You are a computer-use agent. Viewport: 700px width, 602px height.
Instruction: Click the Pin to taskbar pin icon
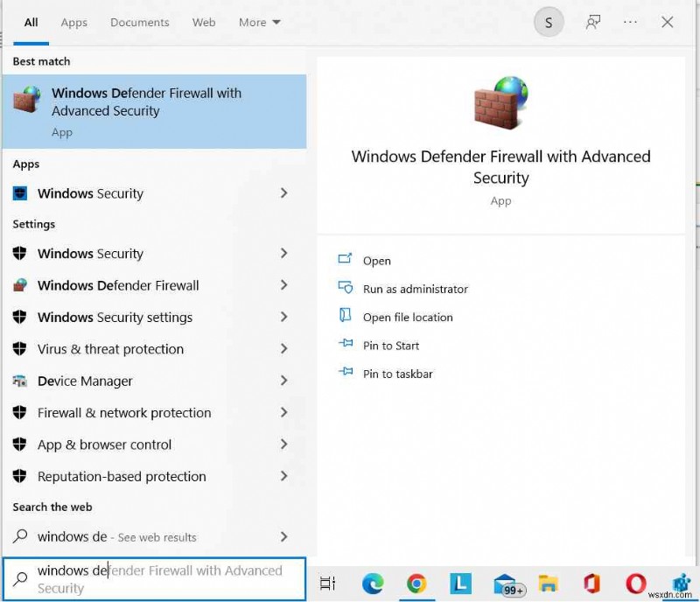[x=346, y=371]
